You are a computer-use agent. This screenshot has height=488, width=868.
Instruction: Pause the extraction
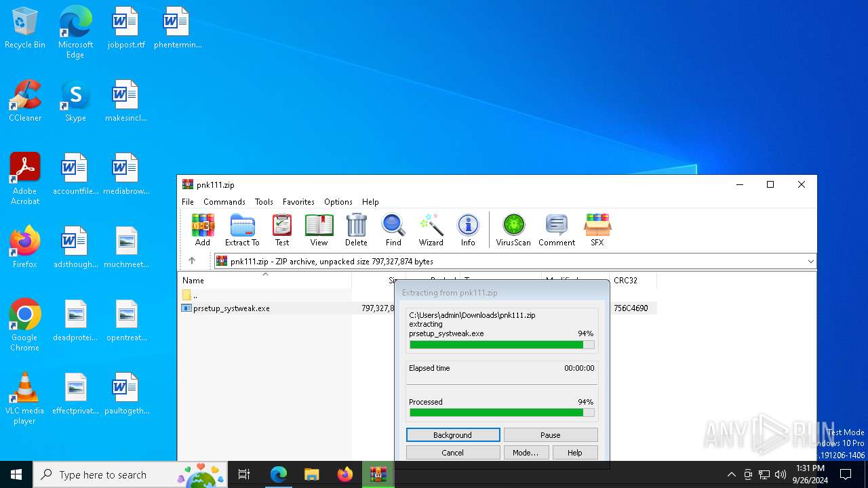[x=551, y=435]
